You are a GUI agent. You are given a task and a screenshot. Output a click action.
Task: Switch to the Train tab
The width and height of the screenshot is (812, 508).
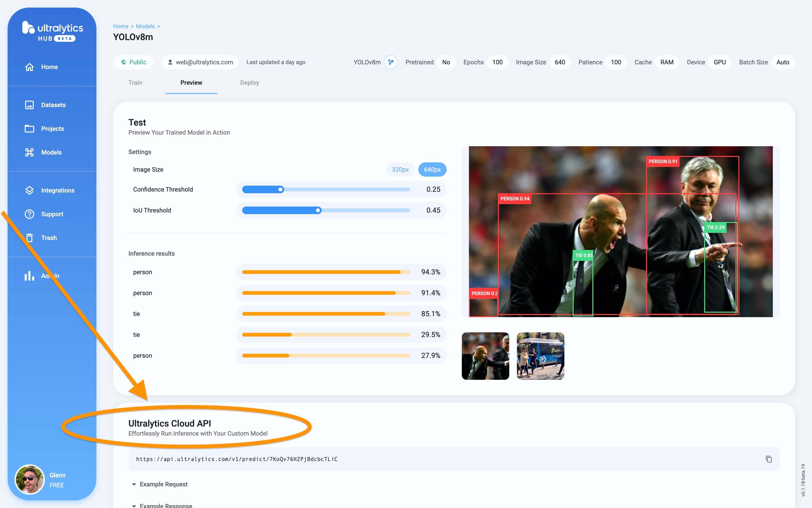click(x=135, y=83)
